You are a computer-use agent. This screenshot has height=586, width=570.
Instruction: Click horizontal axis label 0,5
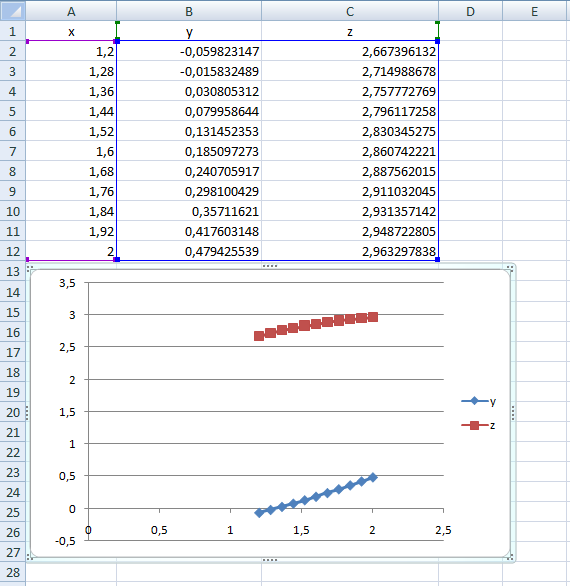(x=159, y=530)
